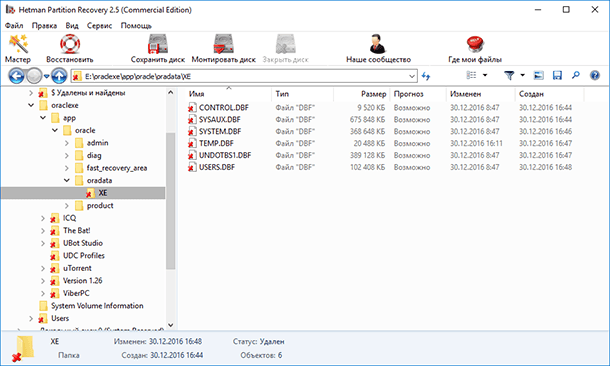This screenshot has height=366, width=610.
Task: Select fast_recovery_area folder in tree
Action: pyautogui.click(x=117, y=168)
